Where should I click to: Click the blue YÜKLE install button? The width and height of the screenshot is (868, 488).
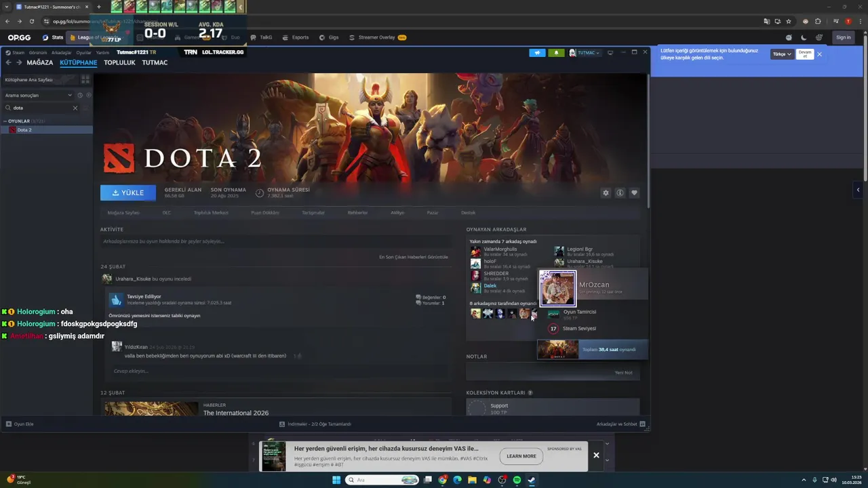point(128,192)
